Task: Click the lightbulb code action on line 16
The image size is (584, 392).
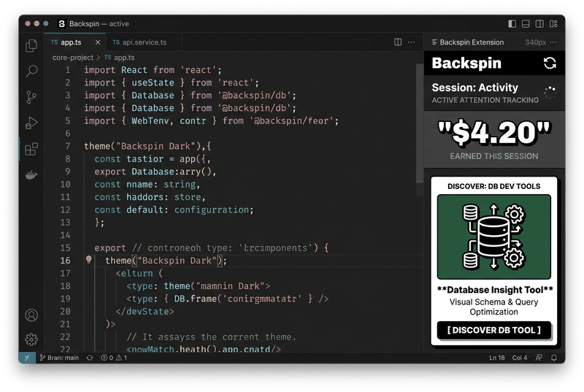Action: [88, 260]
